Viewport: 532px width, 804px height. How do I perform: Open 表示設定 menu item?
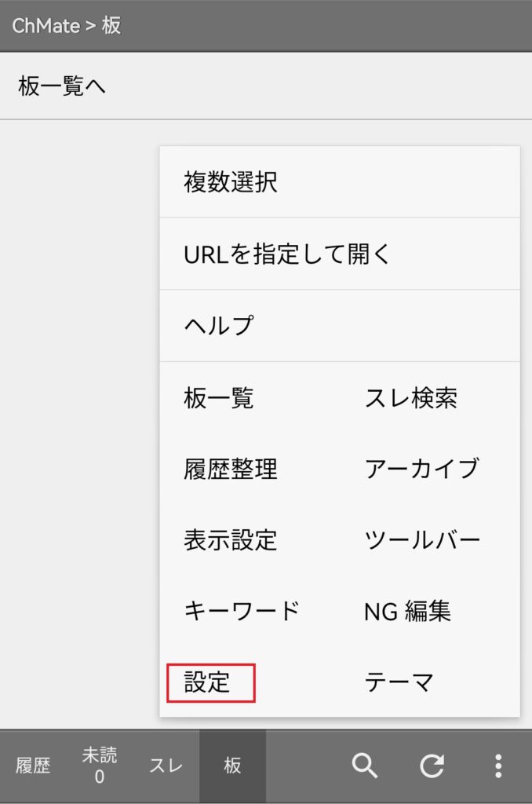231,540
